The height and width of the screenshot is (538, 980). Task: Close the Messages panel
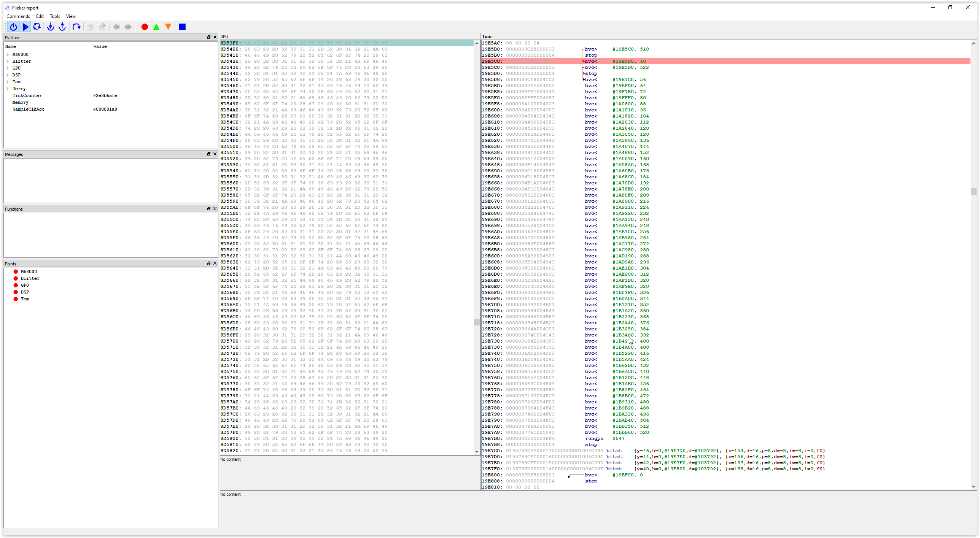click(215, 154)
